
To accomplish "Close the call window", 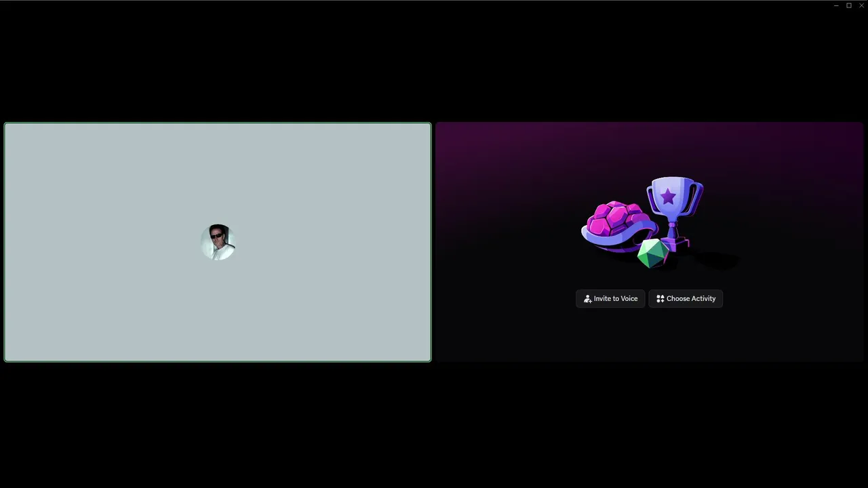I will pos(861,5).
